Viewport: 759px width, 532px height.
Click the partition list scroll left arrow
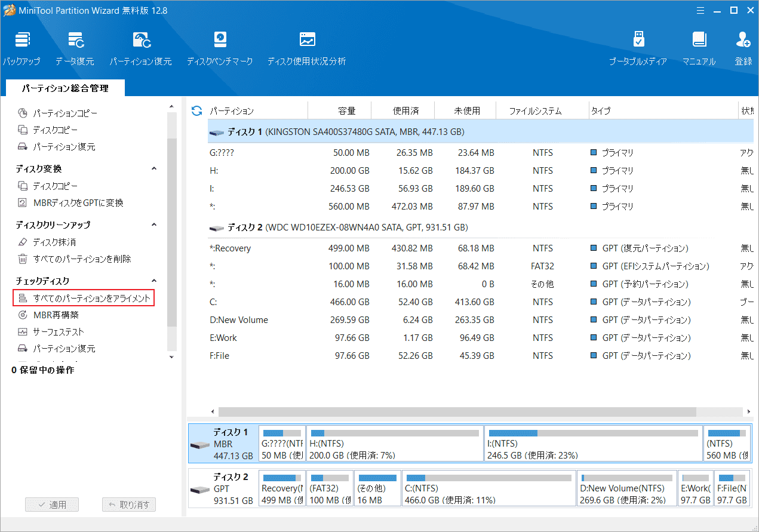click(x=213, y=412)
